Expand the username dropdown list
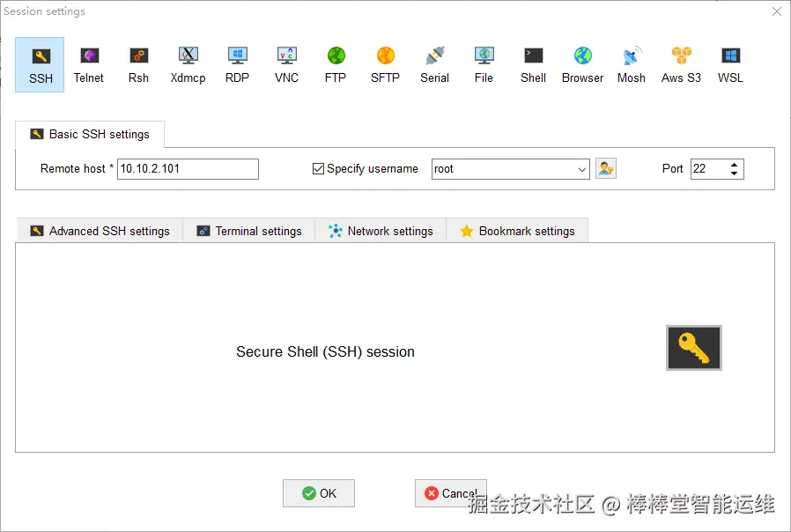 [x=582, y=169]
